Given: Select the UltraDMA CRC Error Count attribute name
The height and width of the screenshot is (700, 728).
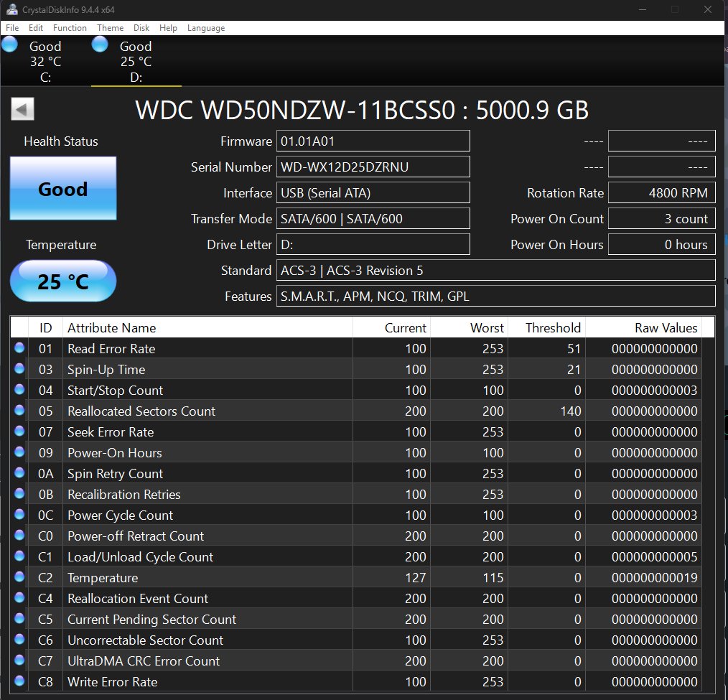Looking at the screenshot, I should (144, 661).
